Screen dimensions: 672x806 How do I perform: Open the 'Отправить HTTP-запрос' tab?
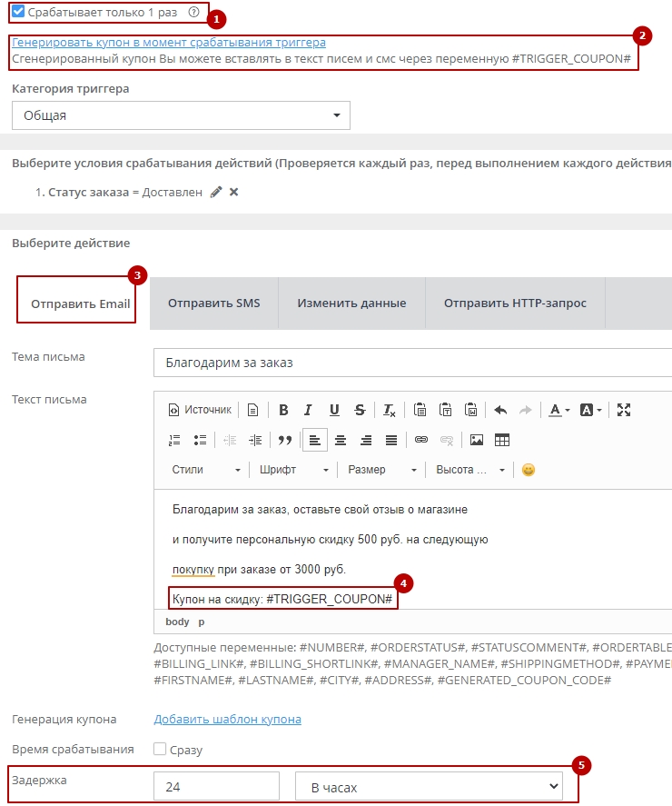tap(515, 303)
